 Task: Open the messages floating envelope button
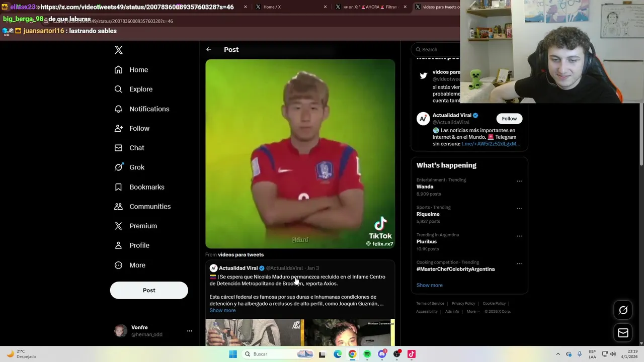click(x=623, y=333)
